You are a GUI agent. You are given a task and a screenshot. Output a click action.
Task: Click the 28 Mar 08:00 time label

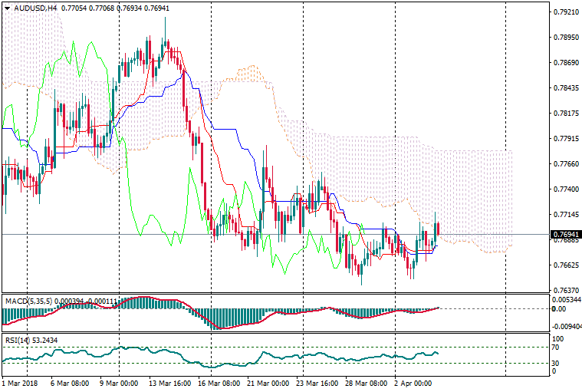(x=367, y=382)
